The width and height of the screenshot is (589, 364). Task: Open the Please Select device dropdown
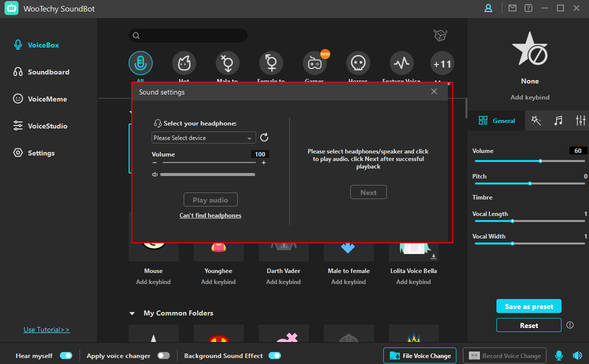pyautogui.click(x=203, y=137)
